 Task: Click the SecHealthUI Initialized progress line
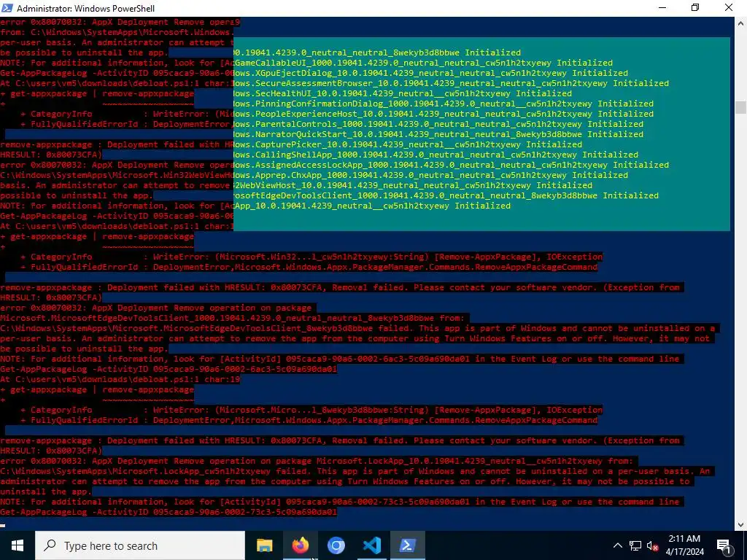coord(403,93)
